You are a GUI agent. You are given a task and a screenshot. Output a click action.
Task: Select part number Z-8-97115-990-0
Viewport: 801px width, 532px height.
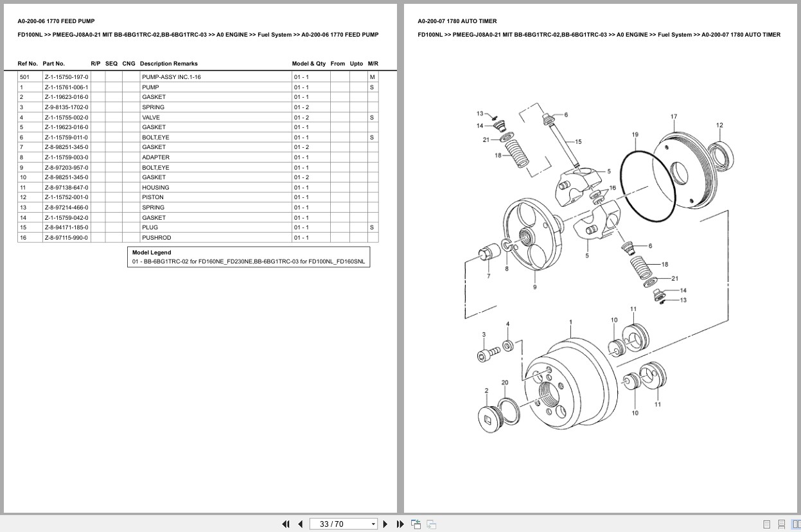(66, 238)
